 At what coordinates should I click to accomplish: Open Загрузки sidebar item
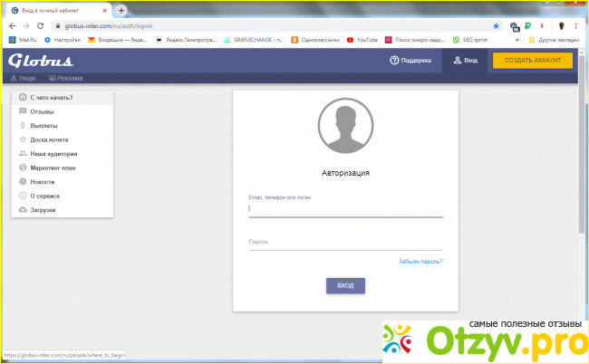(x=44, y=210)
